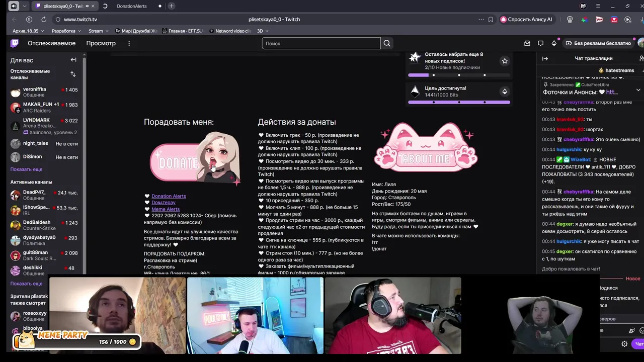Open Yandex home icon in toolbar
This screenshot has width=644, height=362.
pyautogui.click(x=29, y=19)
